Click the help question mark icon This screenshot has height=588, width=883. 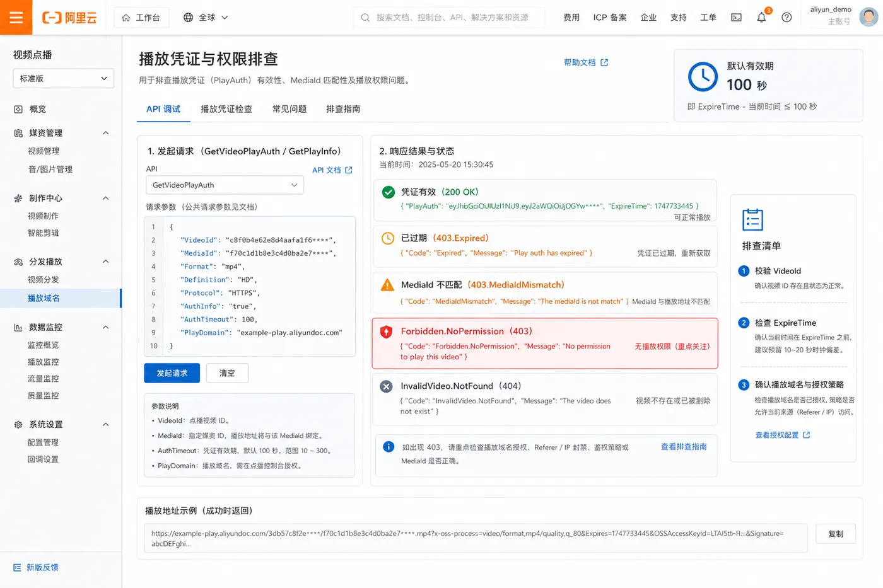click(787, 18)
